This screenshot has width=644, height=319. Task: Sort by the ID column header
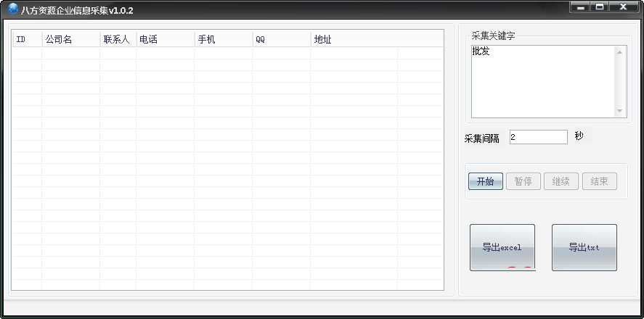[x=27, y=39]
